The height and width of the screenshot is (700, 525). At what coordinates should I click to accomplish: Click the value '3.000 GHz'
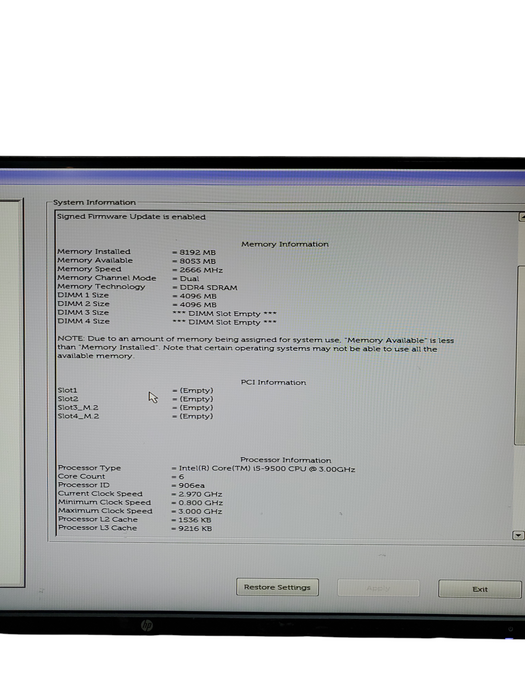200,511
